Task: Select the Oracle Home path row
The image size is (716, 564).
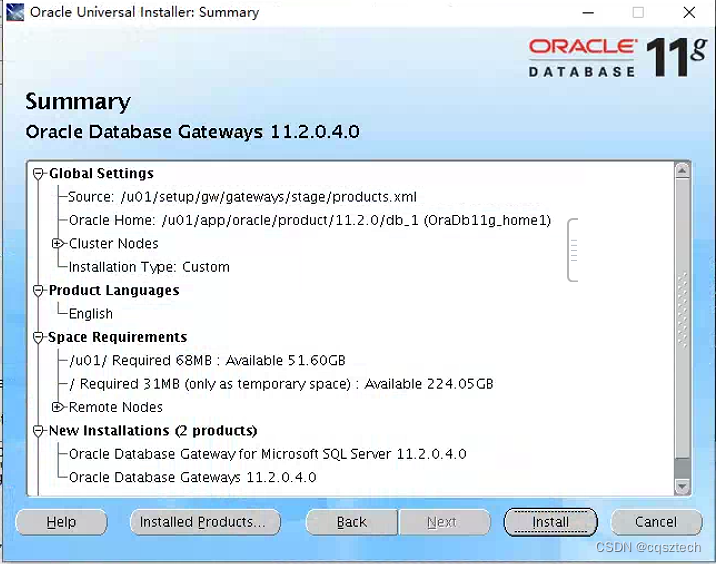Action: 310,220
